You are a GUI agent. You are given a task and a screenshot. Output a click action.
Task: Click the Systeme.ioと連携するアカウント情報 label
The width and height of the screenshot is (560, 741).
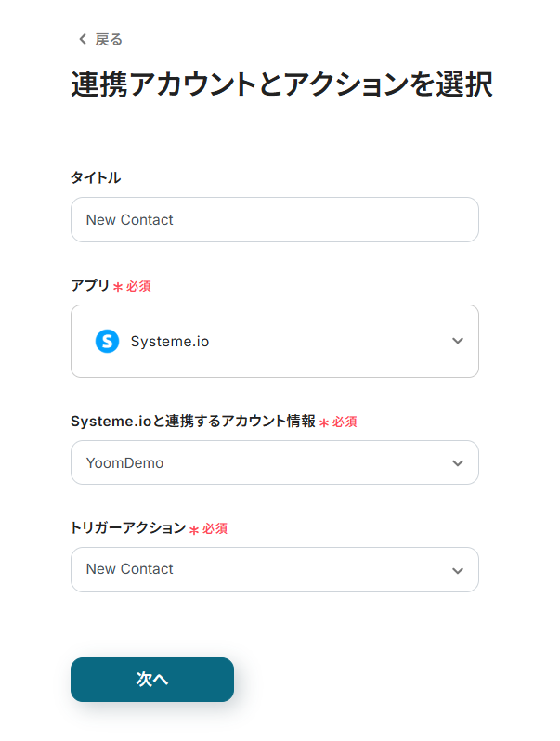(x=192, y=421)
